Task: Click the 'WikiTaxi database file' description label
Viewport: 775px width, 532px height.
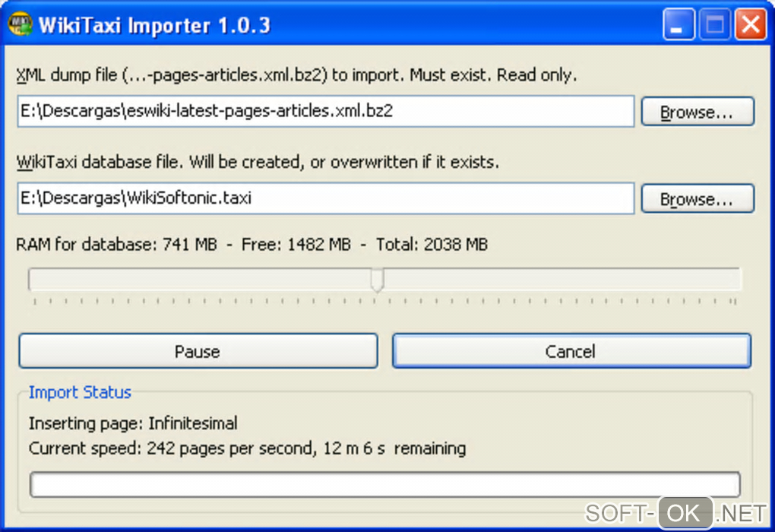Action: (x=258, y=162)
